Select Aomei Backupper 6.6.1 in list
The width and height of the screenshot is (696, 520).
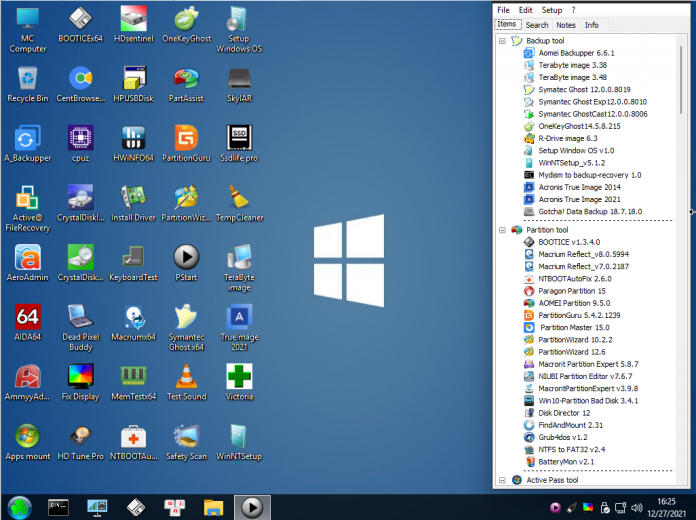tap(577, 53)
